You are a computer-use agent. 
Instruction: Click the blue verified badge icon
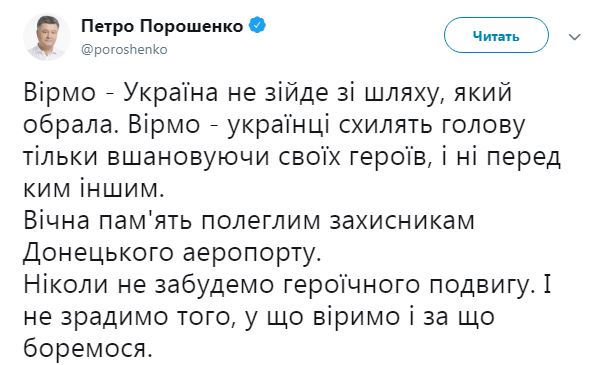(x=258, y=26)
